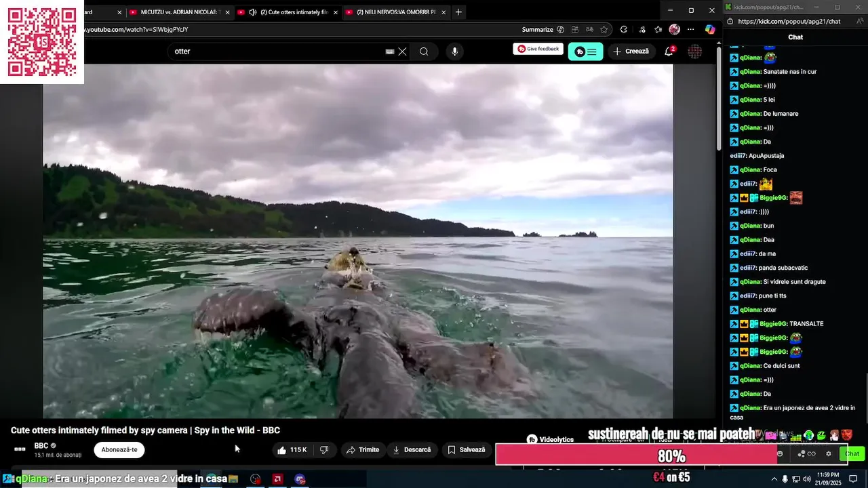Dislike the video with thumbs-down
This screenshot has height=488, width=868.
click(x=324, y=450)
